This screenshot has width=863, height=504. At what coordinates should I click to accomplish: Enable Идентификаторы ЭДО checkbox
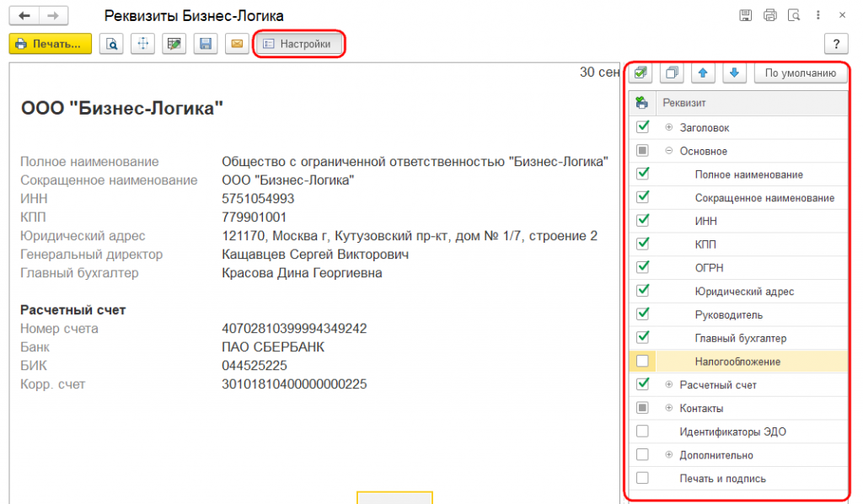(642, 431)
